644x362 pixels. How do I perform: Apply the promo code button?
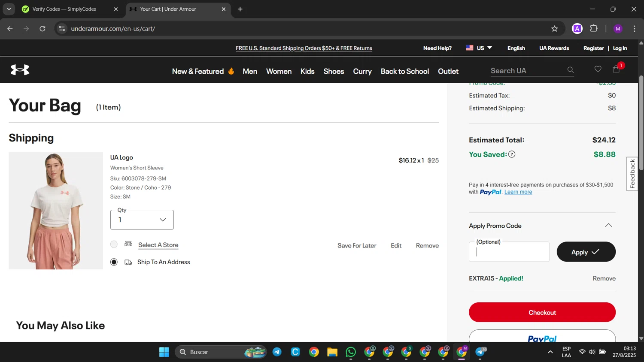click(586, 252)
